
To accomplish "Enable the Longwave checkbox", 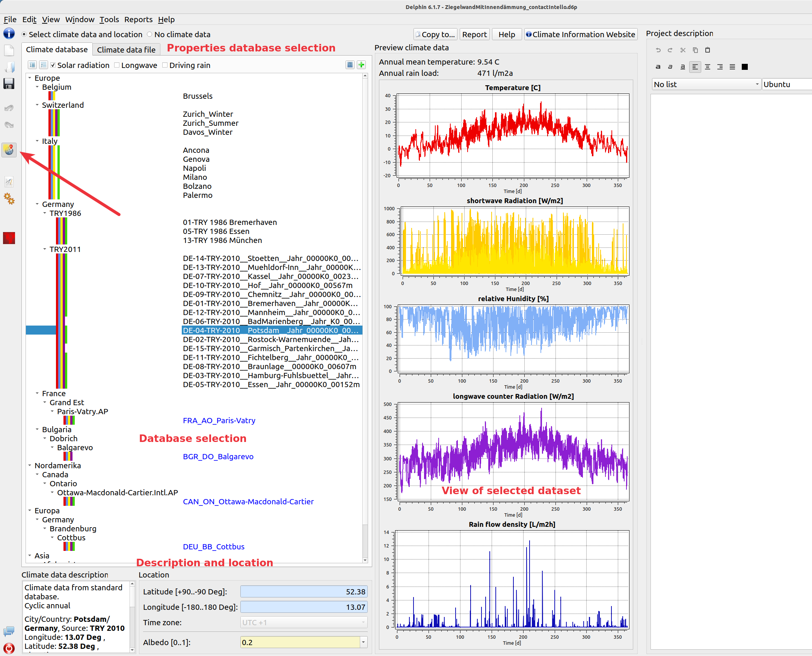I will tap(117, 65).
